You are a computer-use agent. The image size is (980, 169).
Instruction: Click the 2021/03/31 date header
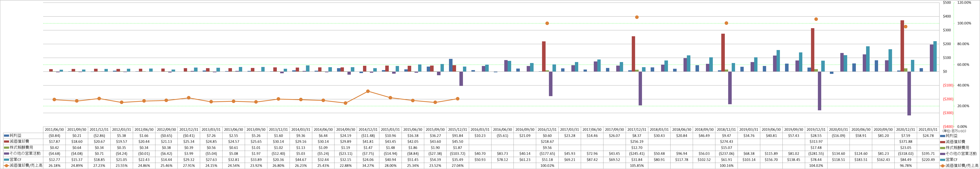pyautogui.click(x=928, y=129)
